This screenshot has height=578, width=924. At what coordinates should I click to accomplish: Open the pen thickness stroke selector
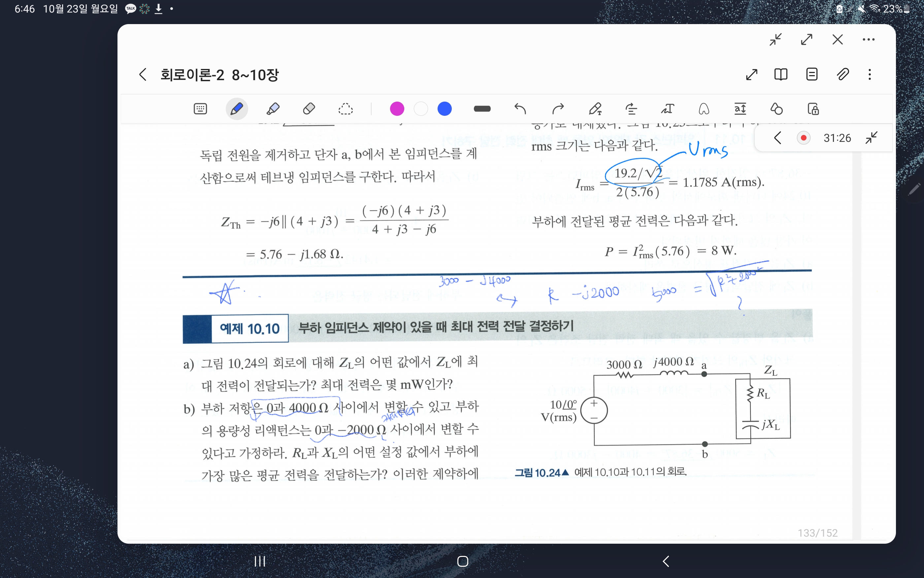coord(482,109)
